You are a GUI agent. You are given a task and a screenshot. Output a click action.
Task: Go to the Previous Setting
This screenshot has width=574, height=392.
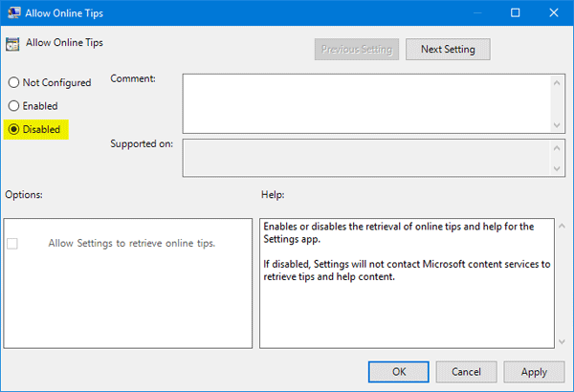356,49
